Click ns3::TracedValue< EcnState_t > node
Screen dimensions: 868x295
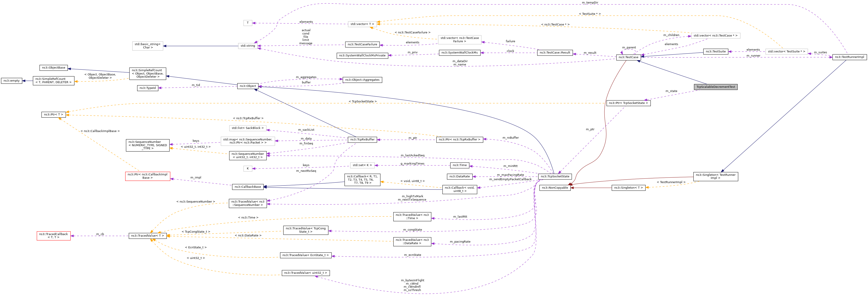306,255
